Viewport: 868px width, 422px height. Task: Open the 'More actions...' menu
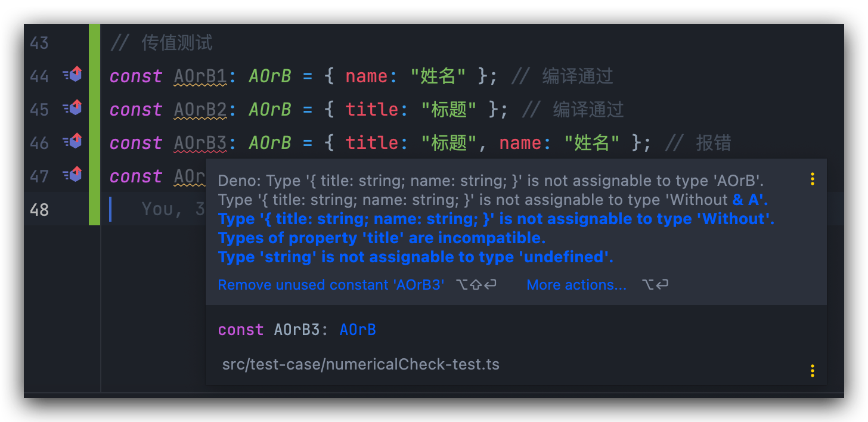click(576, 284)
